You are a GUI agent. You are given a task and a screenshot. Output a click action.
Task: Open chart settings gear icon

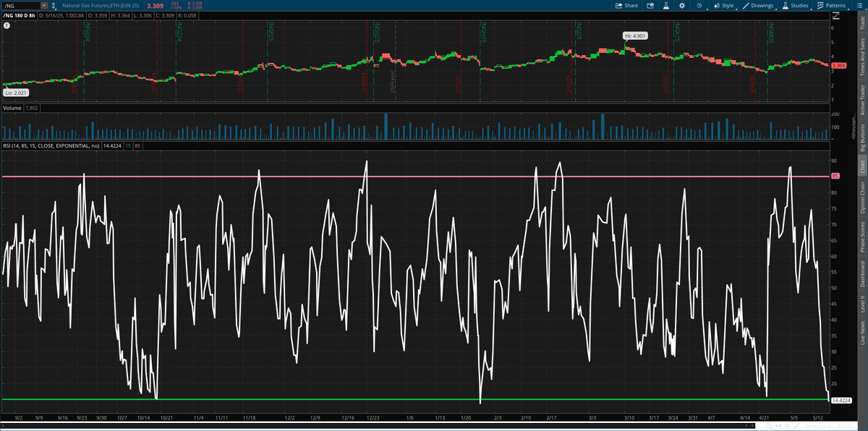682,5
